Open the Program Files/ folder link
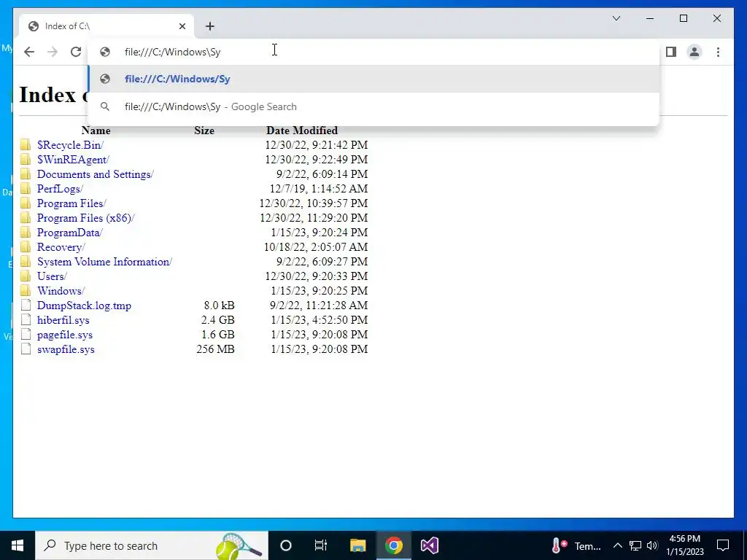Screen dimensions: 747x560 (71, 203)
